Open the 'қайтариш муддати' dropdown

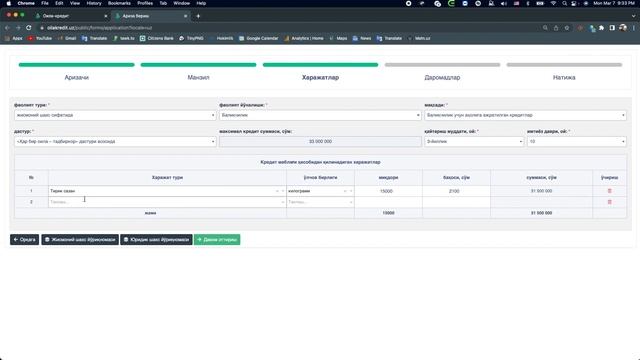[x=474, y=142]
